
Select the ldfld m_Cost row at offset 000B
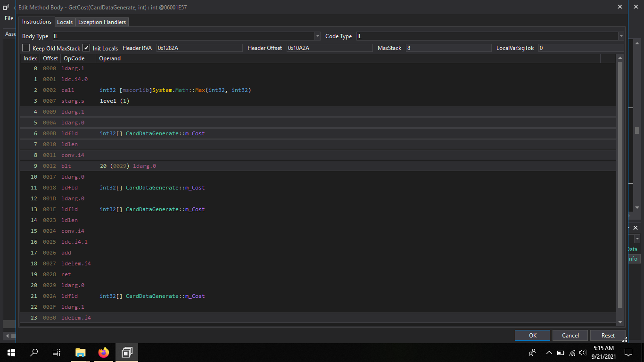pyautogui.click(x=318, y=133)
